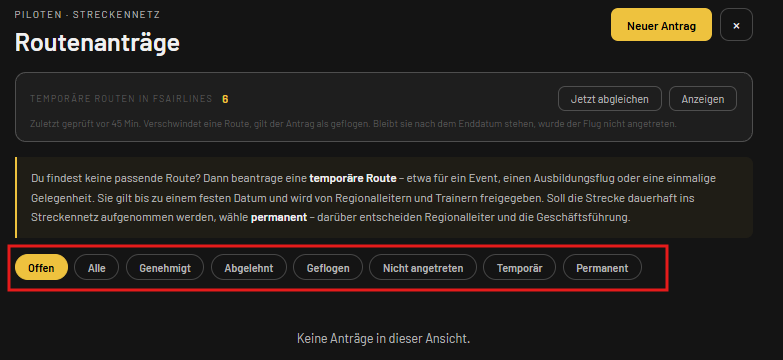
Task: Filter by Permanent route requests
Action: (x=602, y=268)
